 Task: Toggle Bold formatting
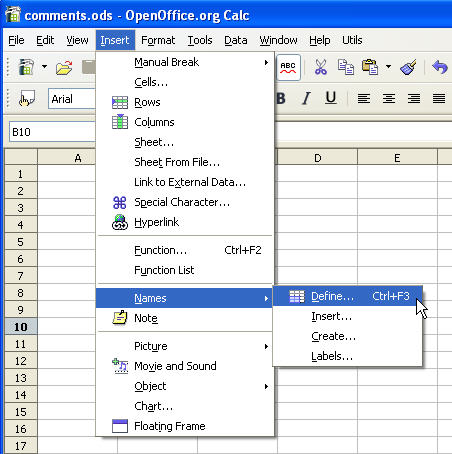281,98
